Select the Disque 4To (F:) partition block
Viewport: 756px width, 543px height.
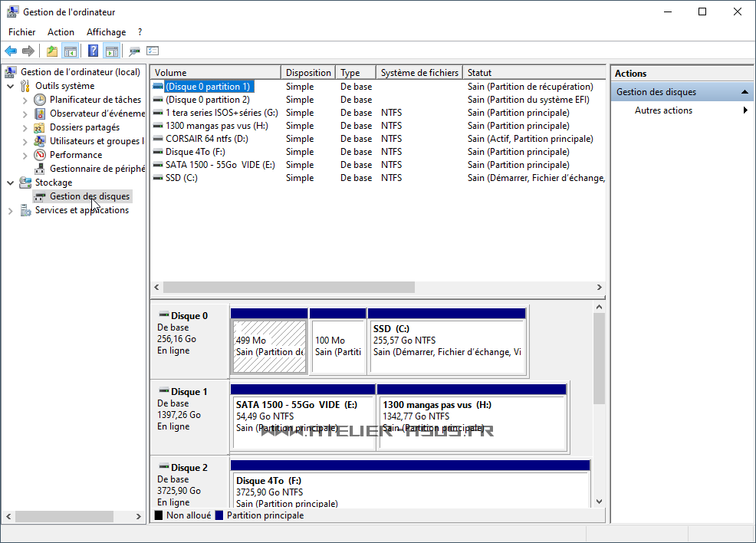click(410, 484)
